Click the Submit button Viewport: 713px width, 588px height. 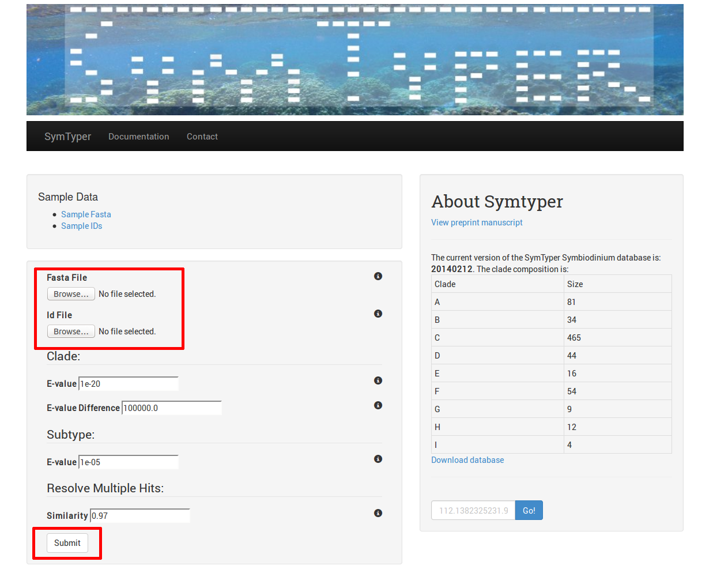coord(67,543)
